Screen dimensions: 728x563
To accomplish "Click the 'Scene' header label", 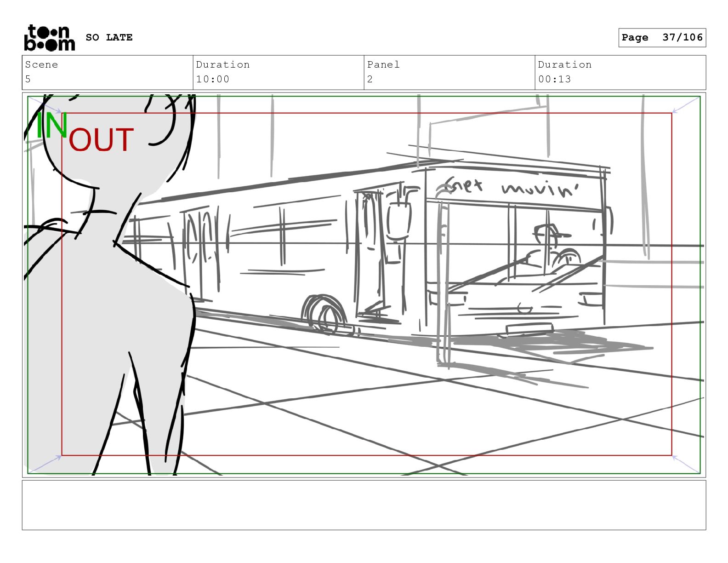I will click(41, 64).
